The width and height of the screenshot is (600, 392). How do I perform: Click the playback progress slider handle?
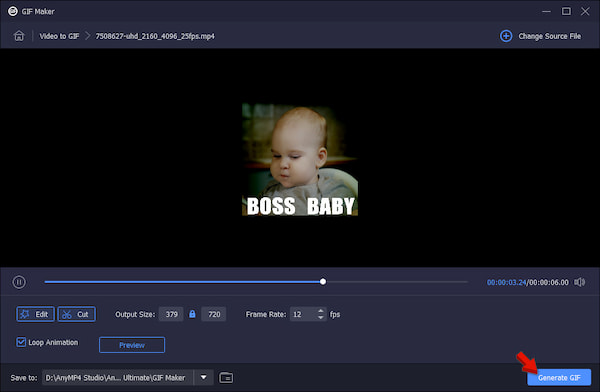coord(323,282)
